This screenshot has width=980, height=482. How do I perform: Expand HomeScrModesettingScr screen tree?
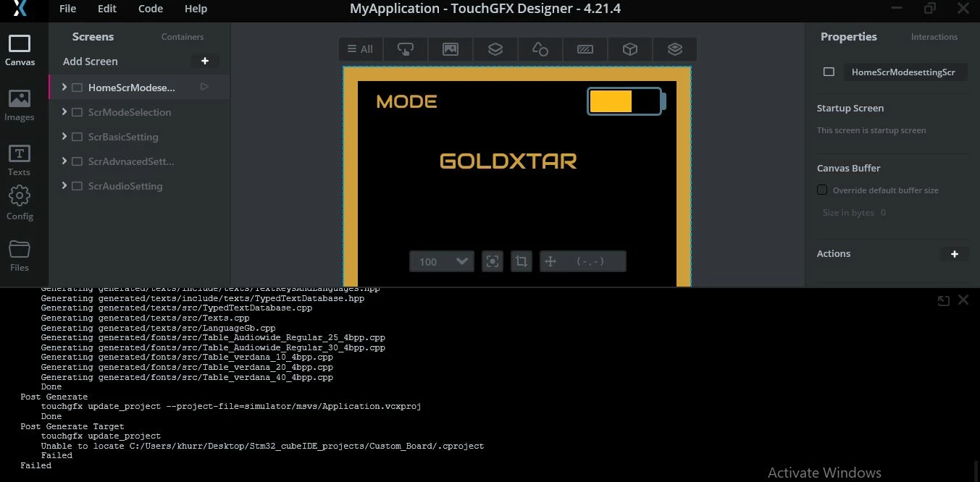click(64, 87)
